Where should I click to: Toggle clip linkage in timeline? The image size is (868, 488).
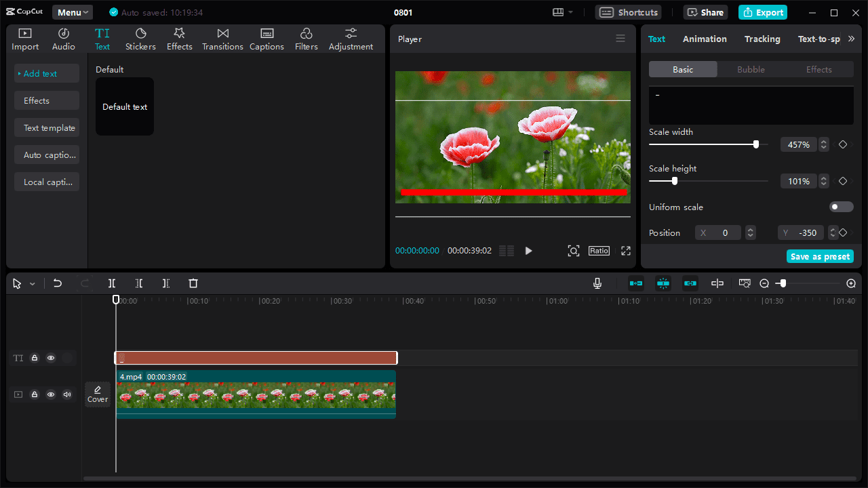click(x=690, y=283)
